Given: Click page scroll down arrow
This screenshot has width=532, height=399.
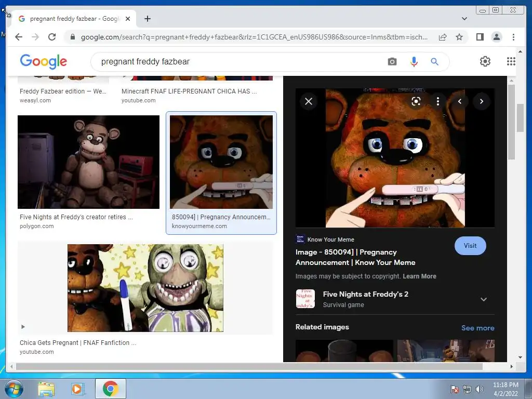Looking at the screenshot, I should click(520, 357).
